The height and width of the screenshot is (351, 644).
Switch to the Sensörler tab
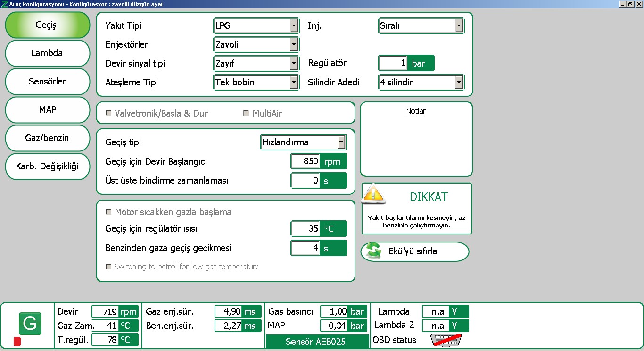point(47,81)
